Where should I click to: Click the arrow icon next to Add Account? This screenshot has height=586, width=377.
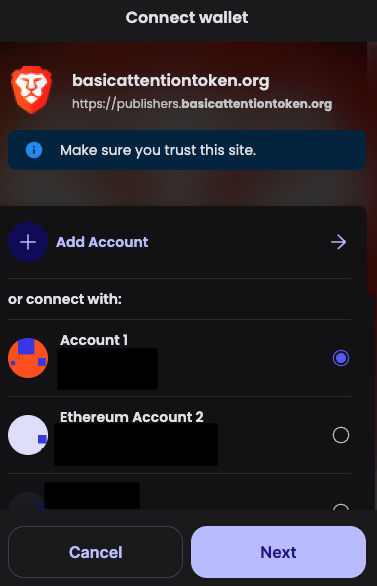(339, 242)
